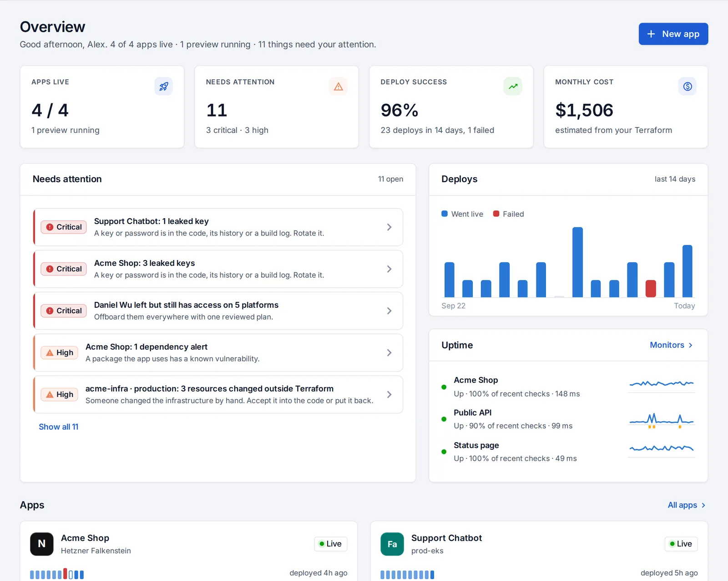Click the 'last 14 days' label

(x=675, y=179)
